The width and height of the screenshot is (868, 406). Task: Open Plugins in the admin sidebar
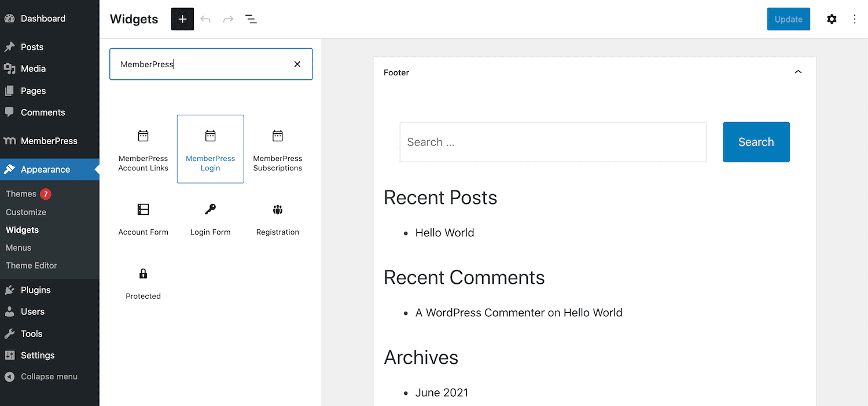pyautogui.click(x=35, y=290)
